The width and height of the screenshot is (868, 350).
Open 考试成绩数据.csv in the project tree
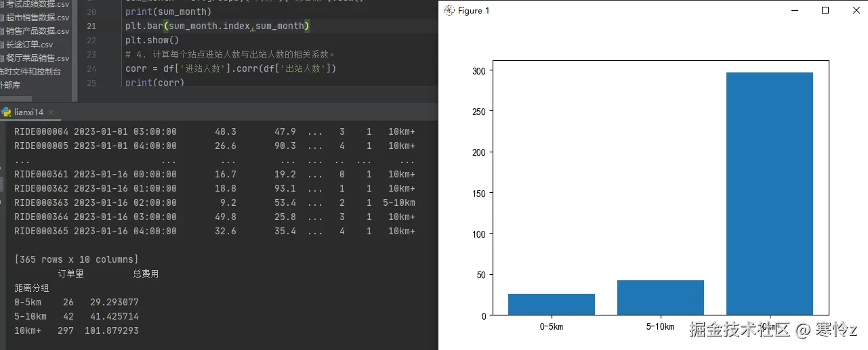(x=37, y=4)
